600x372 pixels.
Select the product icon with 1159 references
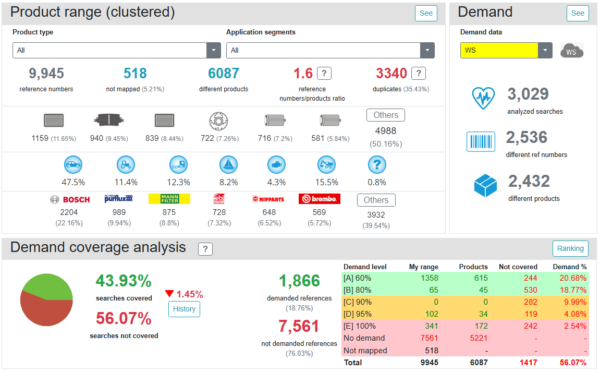54,121
